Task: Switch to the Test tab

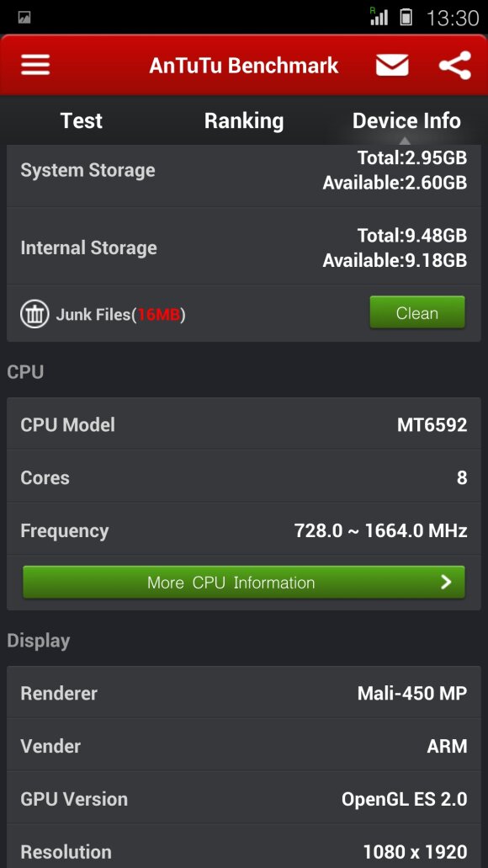Action: click(x=82, y=120)
